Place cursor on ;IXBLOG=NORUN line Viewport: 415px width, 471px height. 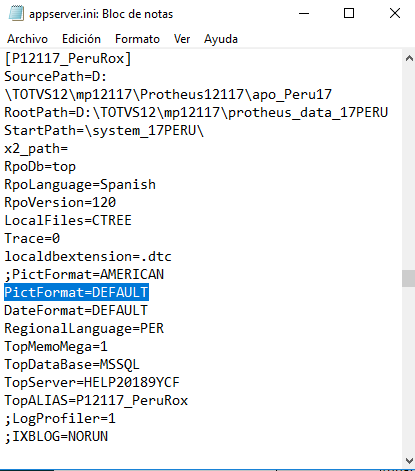pos(56,436)
